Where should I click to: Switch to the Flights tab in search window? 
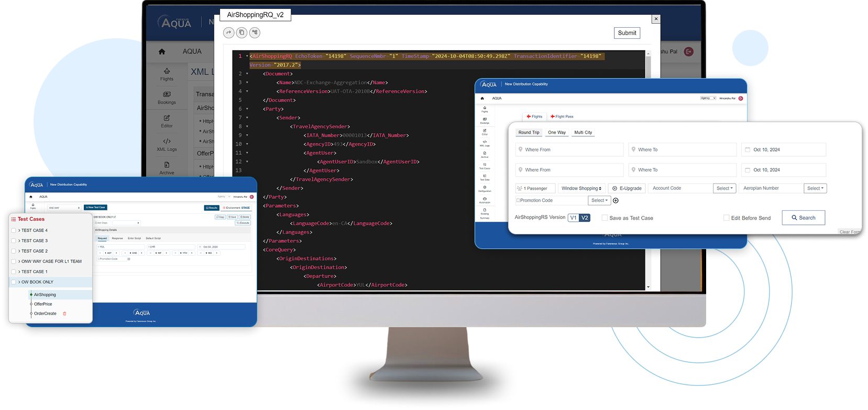pos(534,116)
